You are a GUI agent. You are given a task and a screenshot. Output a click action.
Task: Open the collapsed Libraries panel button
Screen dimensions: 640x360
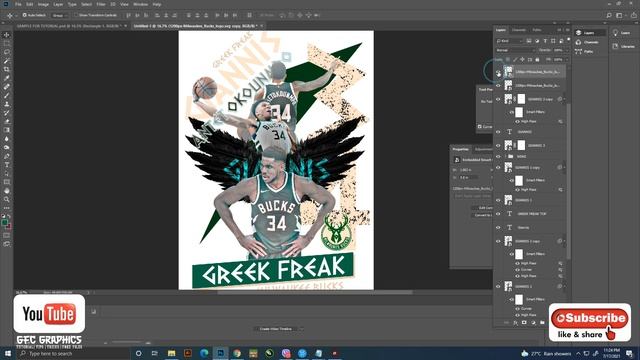pyautogui.click(x=624, y=47)
